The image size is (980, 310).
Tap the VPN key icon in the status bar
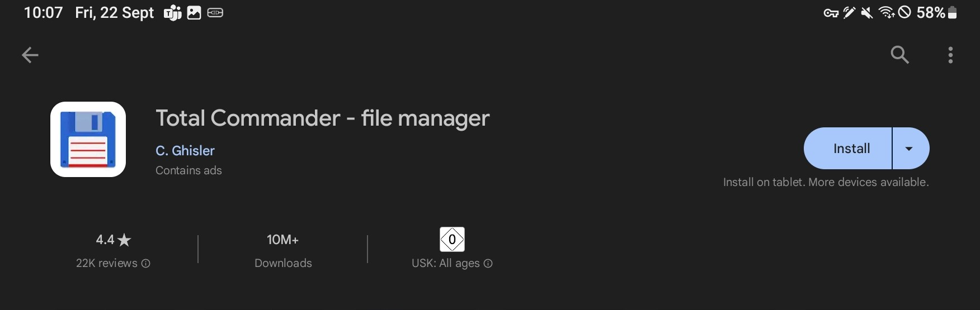pyautogui.click(x=831, y=13)
